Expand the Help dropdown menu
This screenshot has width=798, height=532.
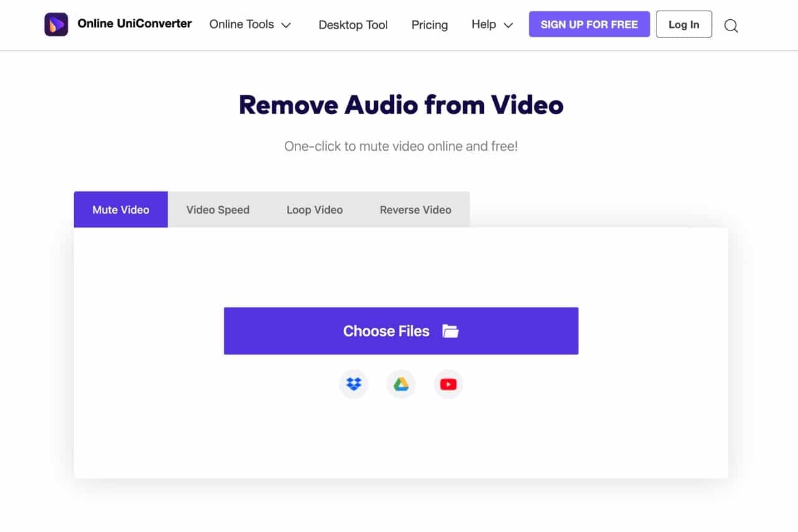[x=492, y=24]
